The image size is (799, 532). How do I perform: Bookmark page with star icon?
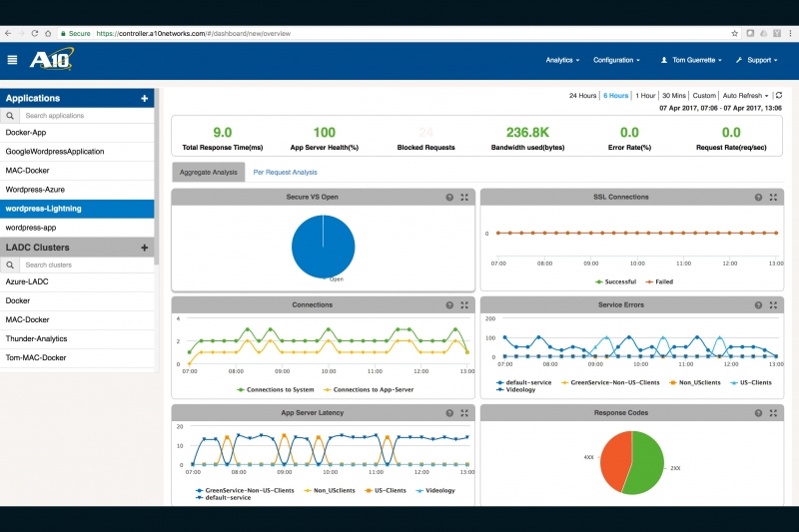click(x=734, y=33)
